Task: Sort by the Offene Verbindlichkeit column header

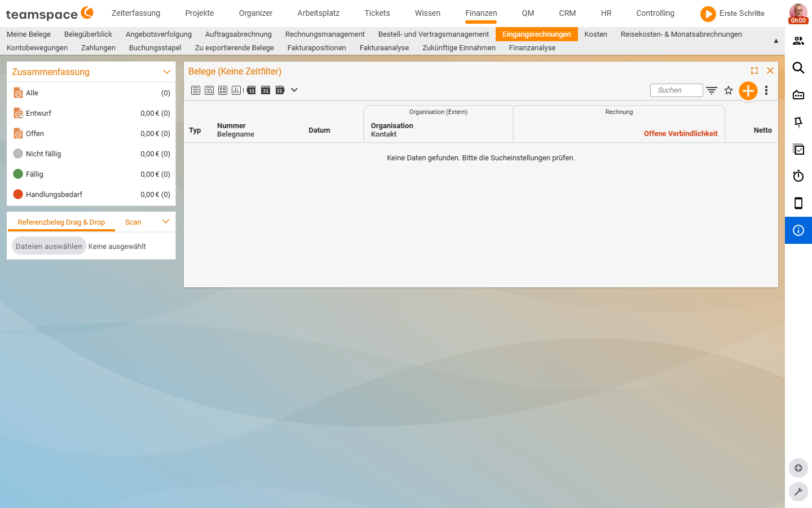Action: pyautogui.click(x=681, y=134)
